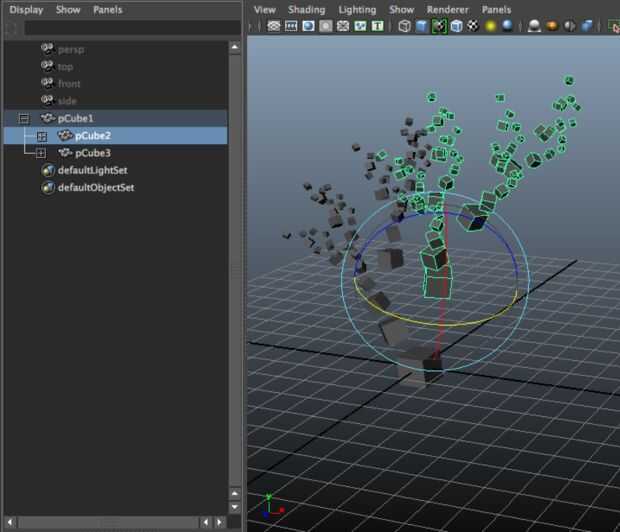The width and height of the screenshot is (620, 532).
Task: Expand the pCube2 node children
Action: pyautogui.click(x=42, y=136)
